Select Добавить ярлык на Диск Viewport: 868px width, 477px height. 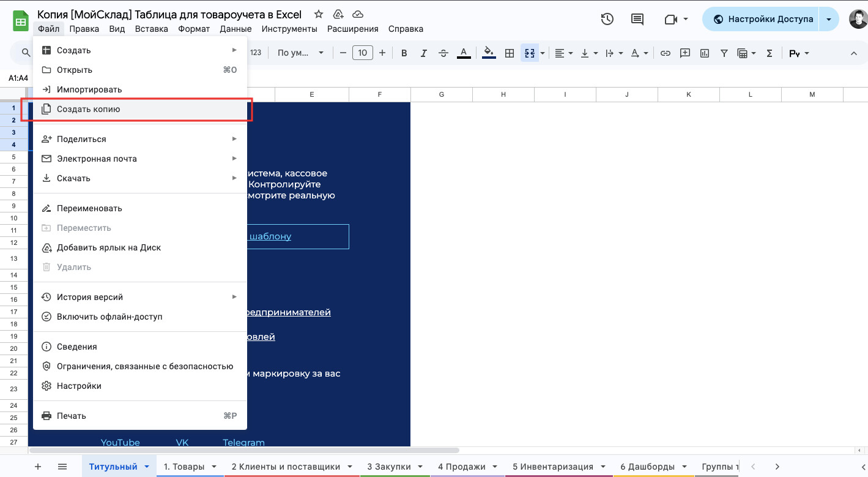click(x=139, y=247)
